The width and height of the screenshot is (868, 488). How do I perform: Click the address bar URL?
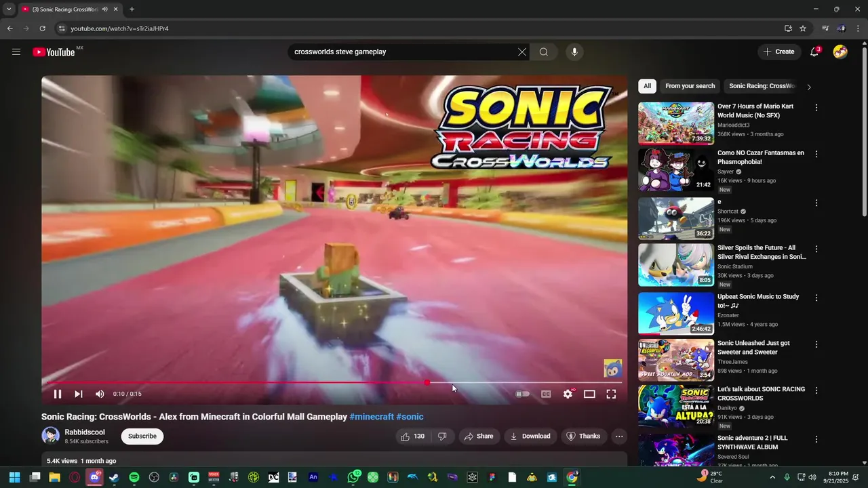click(119, 28)
